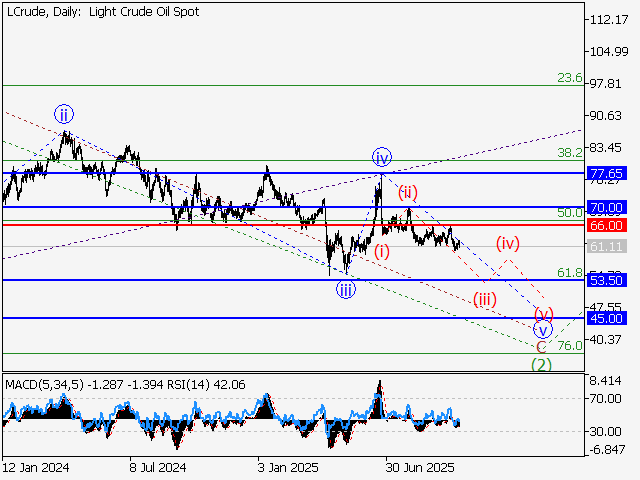Viewport: 640px width, 480px height.
Task: Select the 70.00 blue price level tag
Action: (607, 208)
